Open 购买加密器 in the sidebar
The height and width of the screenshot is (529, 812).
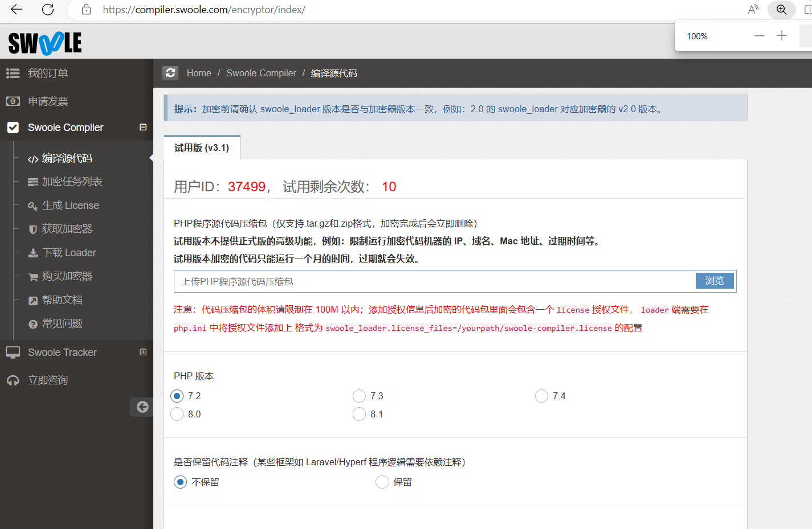tap(67, 276)
